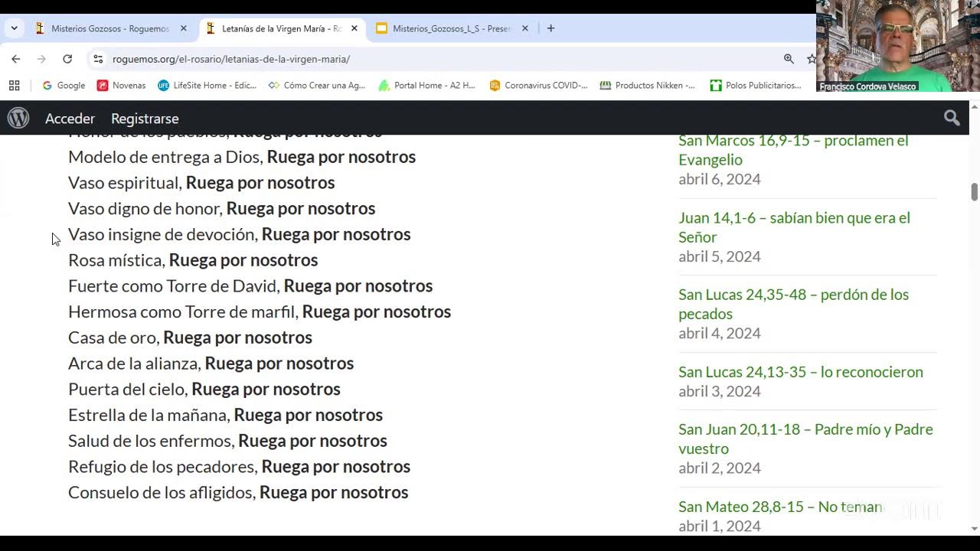
Task: Click the line 'Puerta del cielo'
Action: [204, 390]
